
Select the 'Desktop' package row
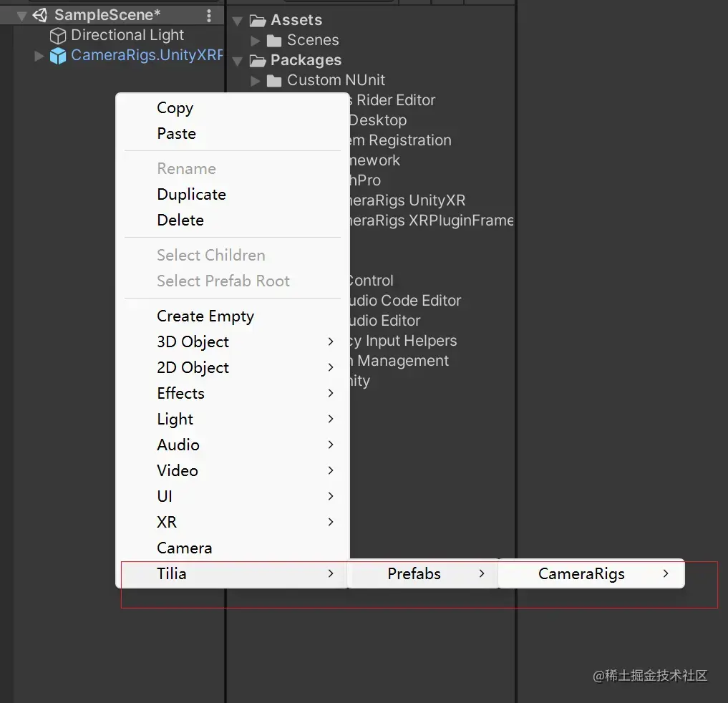(x=378, y=120)
